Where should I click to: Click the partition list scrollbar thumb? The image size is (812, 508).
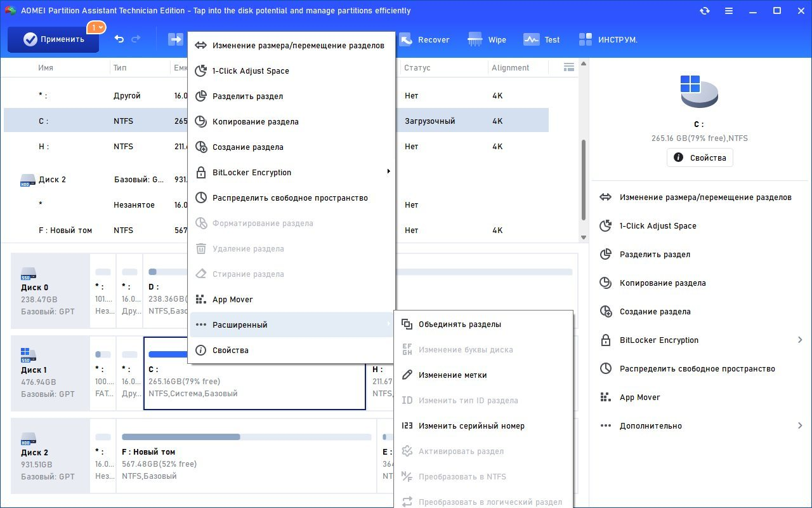(584, 181)
